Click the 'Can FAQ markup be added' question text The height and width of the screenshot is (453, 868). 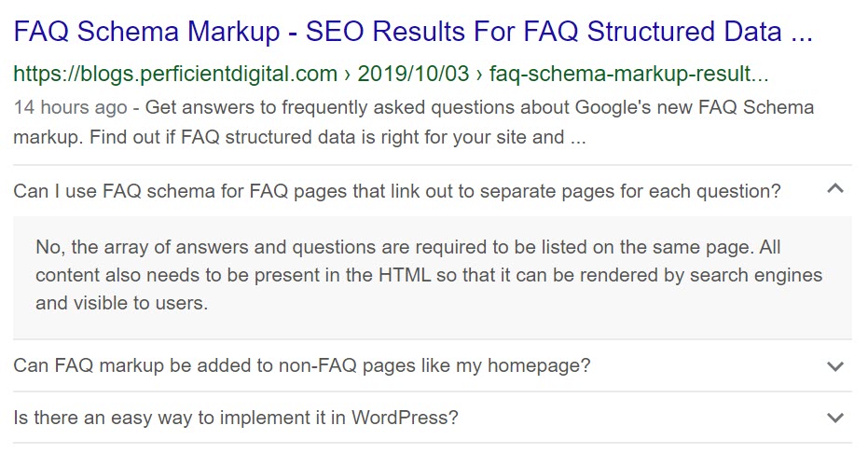pyautogui.click(x=302, y=365)
